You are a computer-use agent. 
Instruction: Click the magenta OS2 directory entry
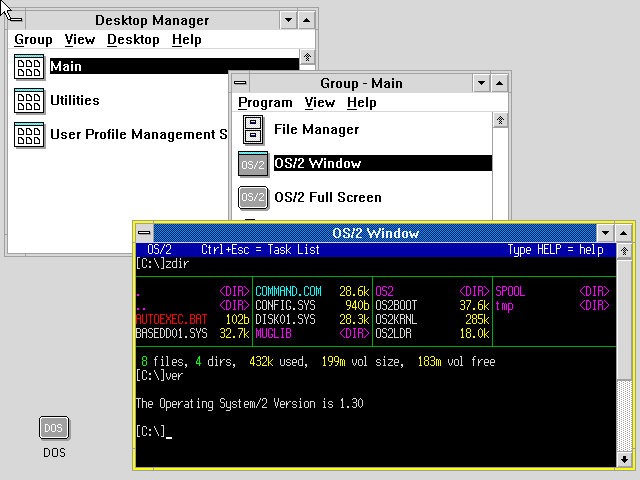click(384, 291)
